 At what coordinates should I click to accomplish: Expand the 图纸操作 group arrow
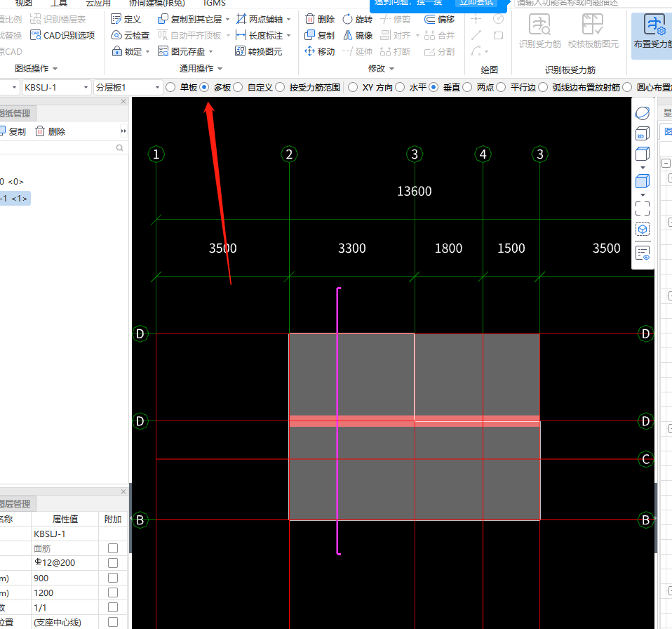(x=55, y=69)
